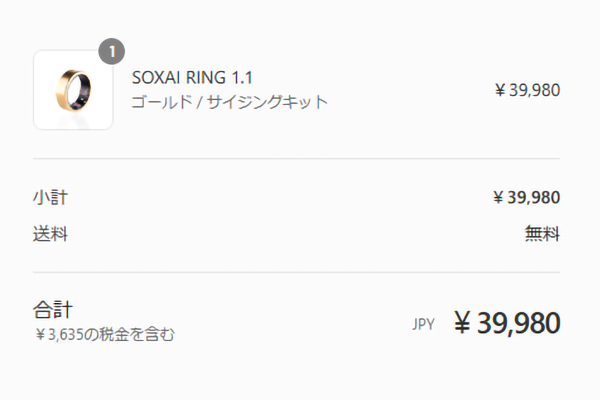Click the 無料 shipping value
The width and height of the screenshot is (600, 400).
pyautogui.click(x=542, y=235)
